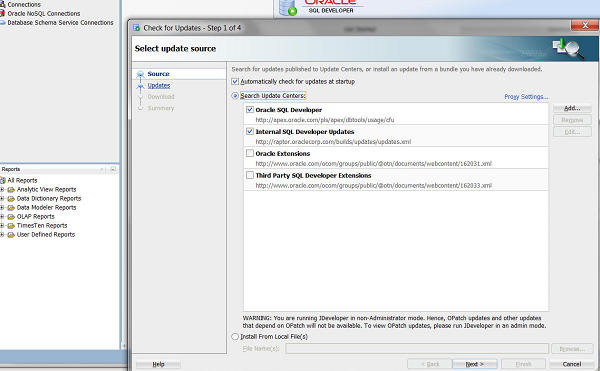Click the Internal SQL Developer Updates URL

pos(333,142)
